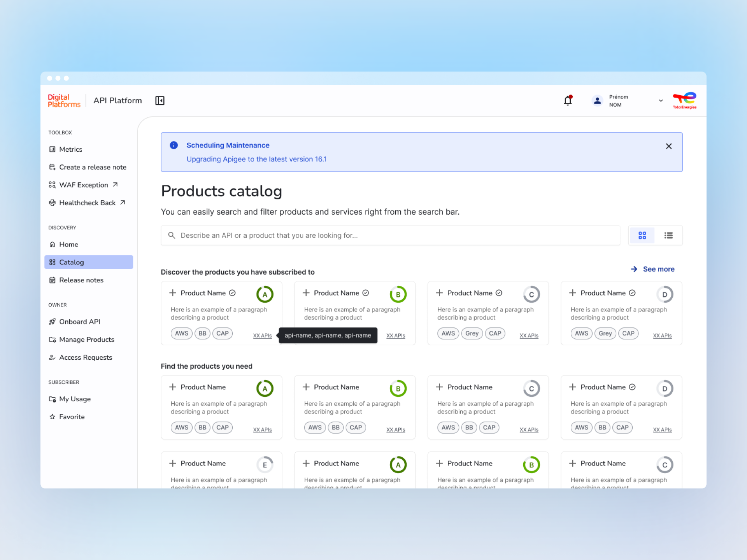Open XX APIs link on subscribed grade B card

396,336
